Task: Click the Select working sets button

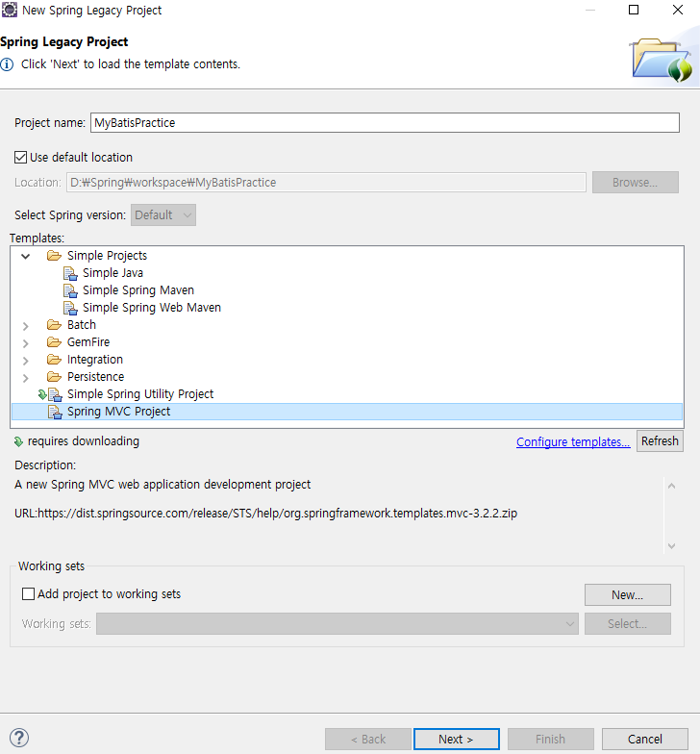Action: coord(627,623)
